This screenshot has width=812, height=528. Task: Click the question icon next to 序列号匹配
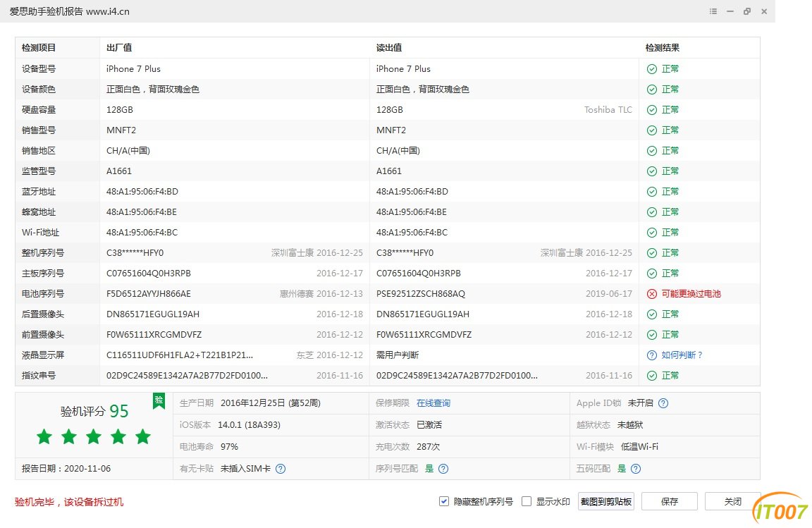click(x=443, y=469)
